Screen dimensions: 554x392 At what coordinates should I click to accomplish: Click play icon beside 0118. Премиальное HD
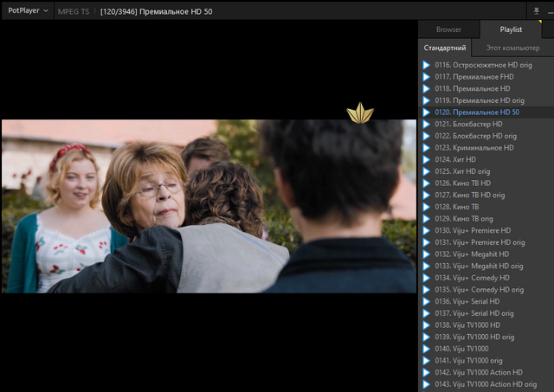click(x=427, y=88)
